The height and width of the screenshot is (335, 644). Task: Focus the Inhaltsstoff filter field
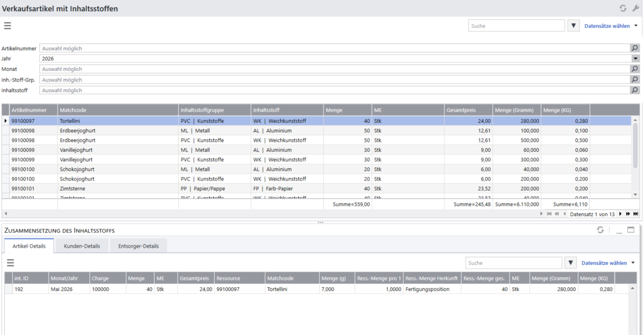pos(335,90)
